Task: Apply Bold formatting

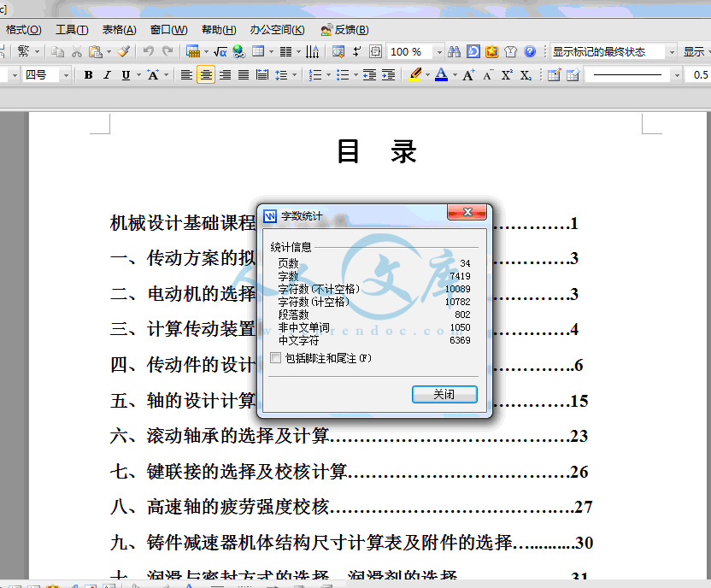Action: [x=88, y=75]
